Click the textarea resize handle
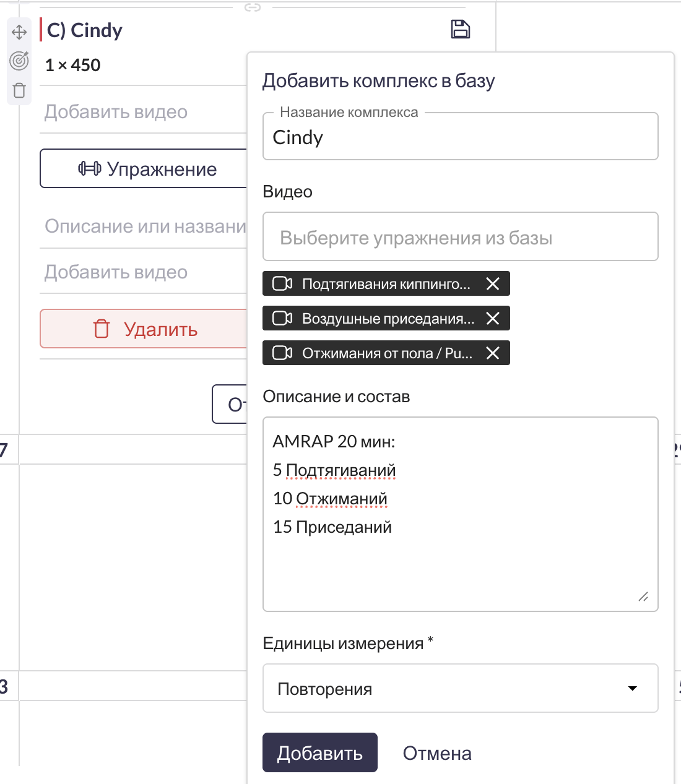 [x=643, y=597]
